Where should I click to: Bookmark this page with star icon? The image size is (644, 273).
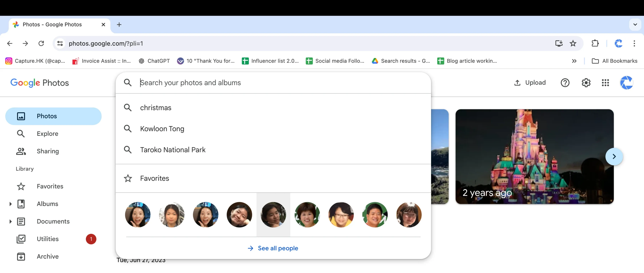(x=573, y=44)
